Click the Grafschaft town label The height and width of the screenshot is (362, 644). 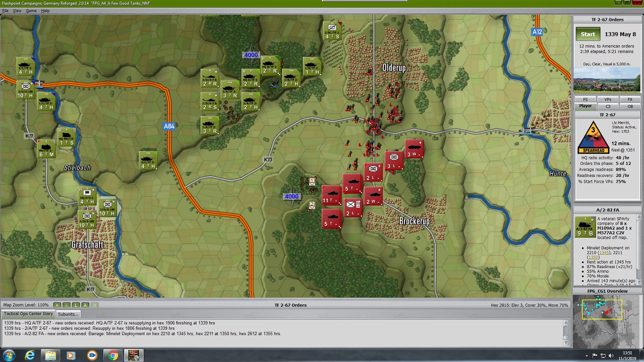[87, 244]
